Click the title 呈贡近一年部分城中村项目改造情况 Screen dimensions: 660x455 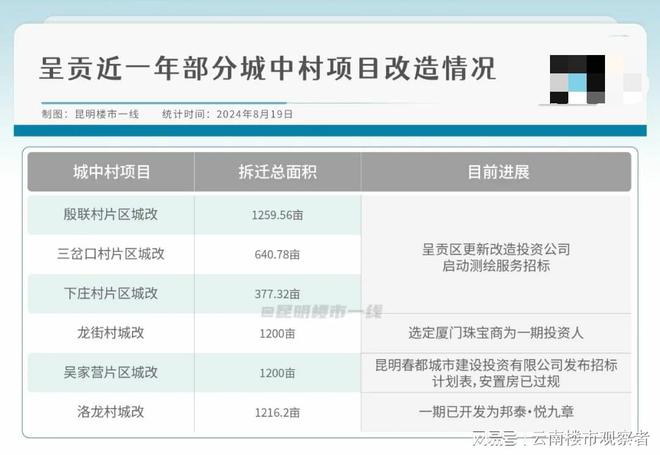click(267, 68)
